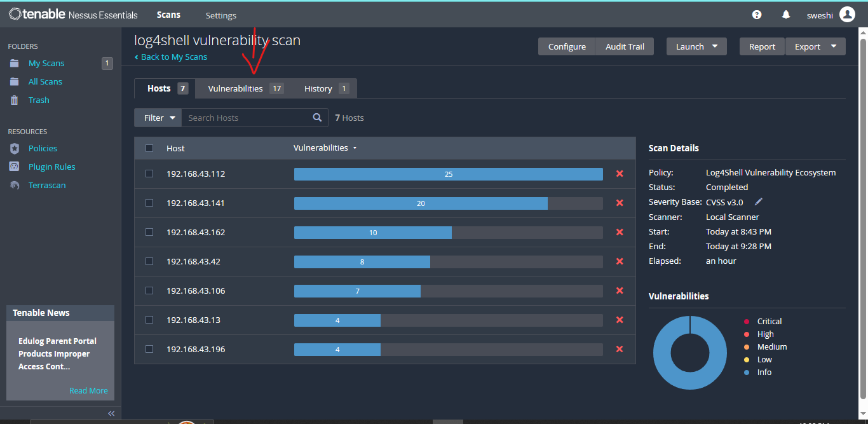This screenshot has width=868, height=424.
Task: Click the vulnerability bar for 192.168.43.42
Action: tap(362, 261)
